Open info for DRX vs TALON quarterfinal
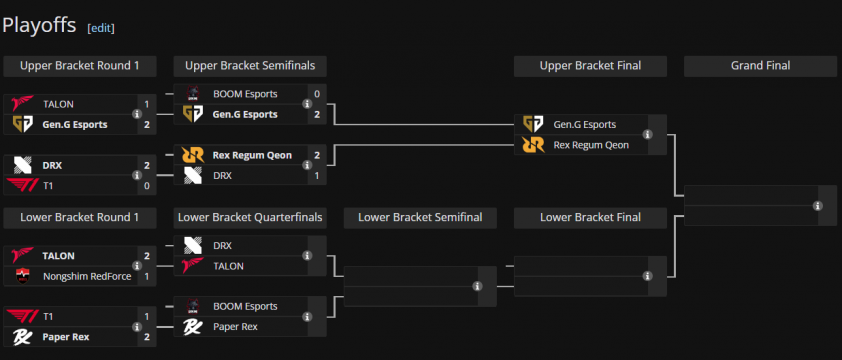This screenshot has height=360, width=842. pyautogui.click(x=307, y=256)
